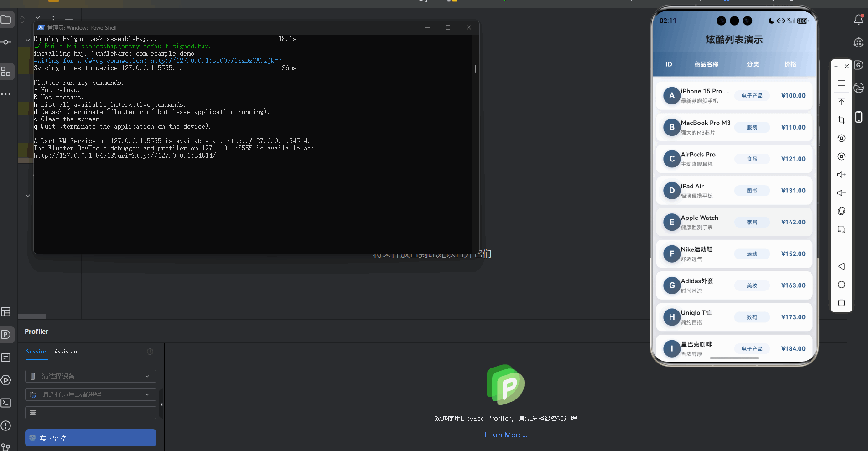
Task: Click the emulator home circle button
Action: coord(842,285)
